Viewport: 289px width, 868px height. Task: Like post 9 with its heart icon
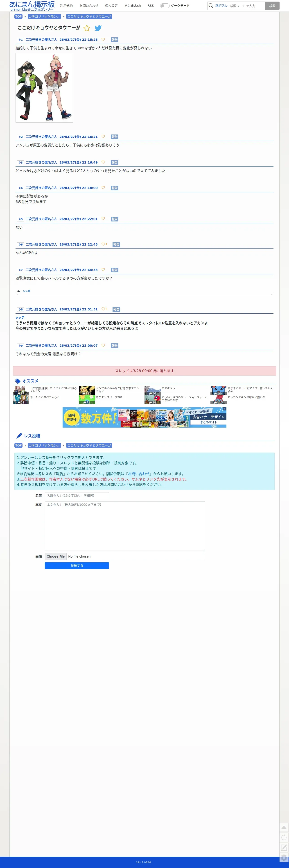103,345
